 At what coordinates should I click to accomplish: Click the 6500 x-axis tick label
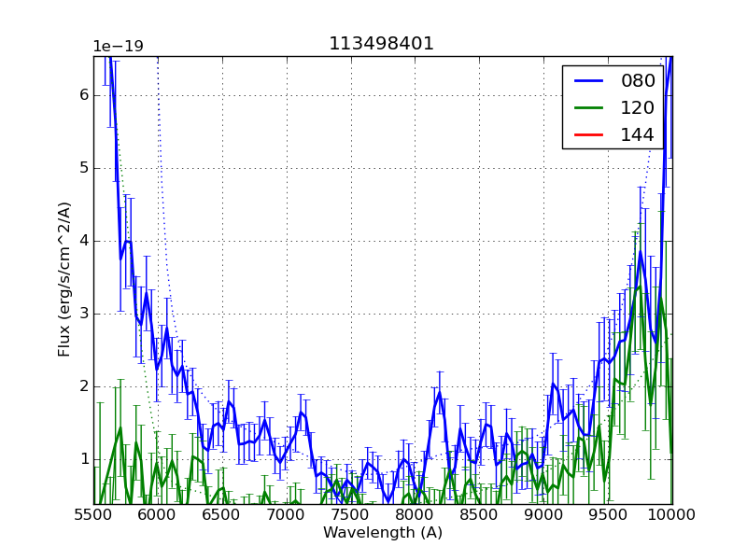[222, 515]
